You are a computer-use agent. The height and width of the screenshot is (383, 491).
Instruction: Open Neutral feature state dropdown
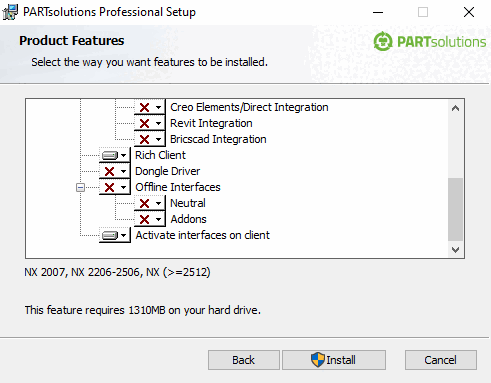(x=150, y=203)
